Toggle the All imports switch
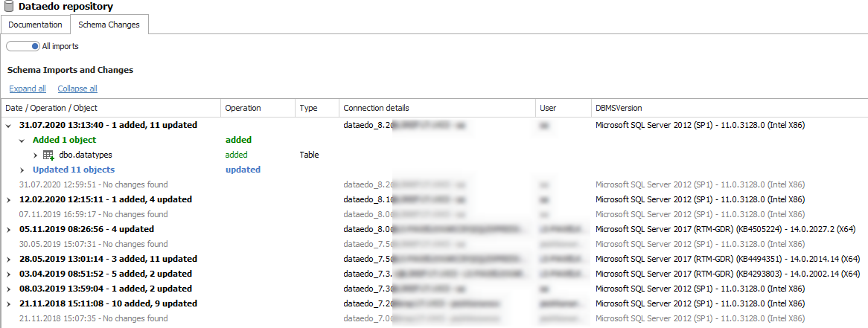This screenshot has height=328, width=868. pyautogui.click(x=22, y=46)
